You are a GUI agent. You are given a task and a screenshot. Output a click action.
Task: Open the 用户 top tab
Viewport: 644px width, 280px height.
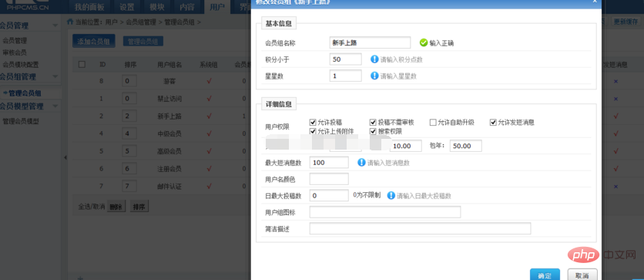pyautogui.click(x=217, y=7)
